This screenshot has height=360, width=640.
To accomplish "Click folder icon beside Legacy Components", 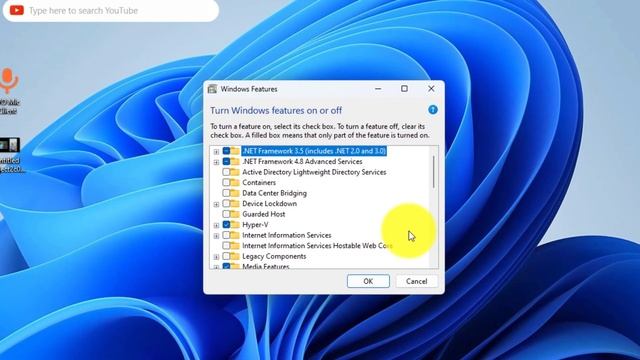I will [235, 256].
